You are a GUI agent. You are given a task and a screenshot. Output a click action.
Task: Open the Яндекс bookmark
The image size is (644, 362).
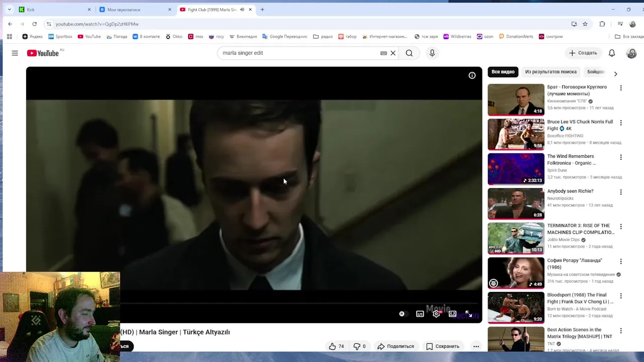pos(33,36)
